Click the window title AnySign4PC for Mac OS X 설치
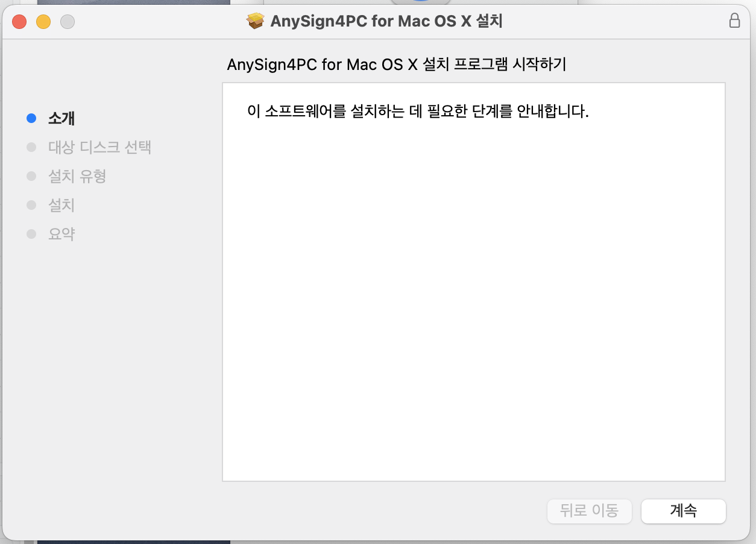This screenshot has height=544, width=756. [386, 22]
